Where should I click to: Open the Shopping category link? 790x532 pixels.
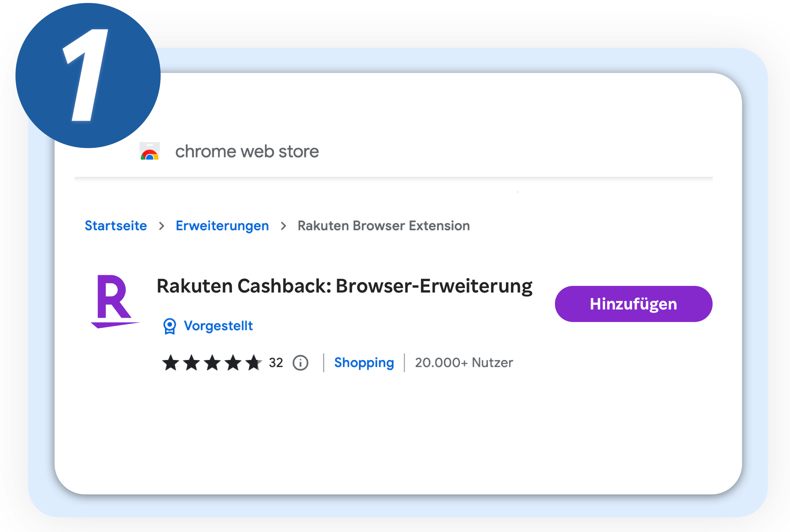[x=364, y=363]
